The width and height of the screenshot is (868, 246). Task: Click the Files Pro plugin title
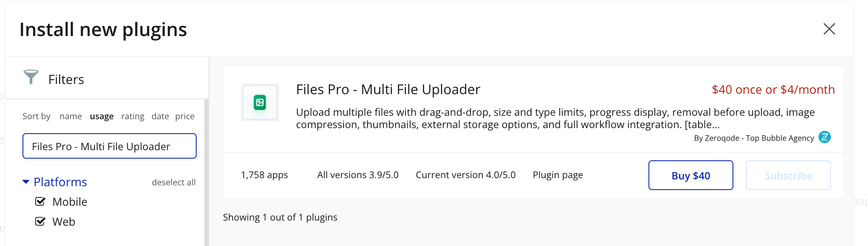[x=388, y=89]
